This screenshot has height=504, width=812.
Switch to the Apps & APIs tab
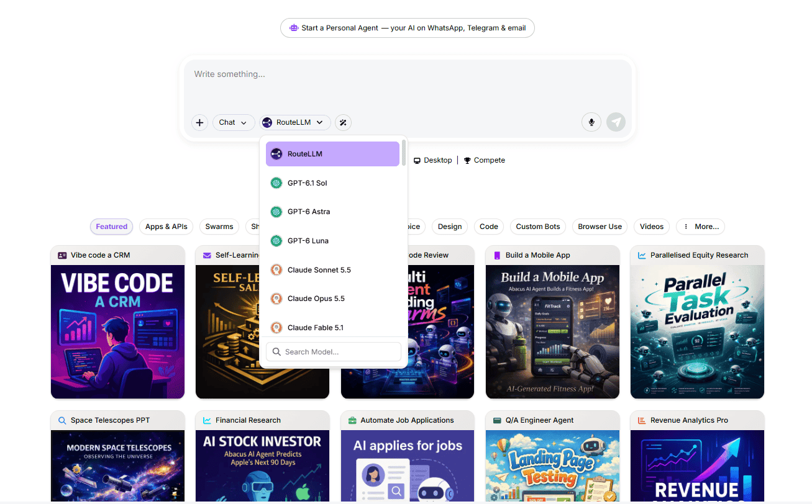tap(167, 227)
